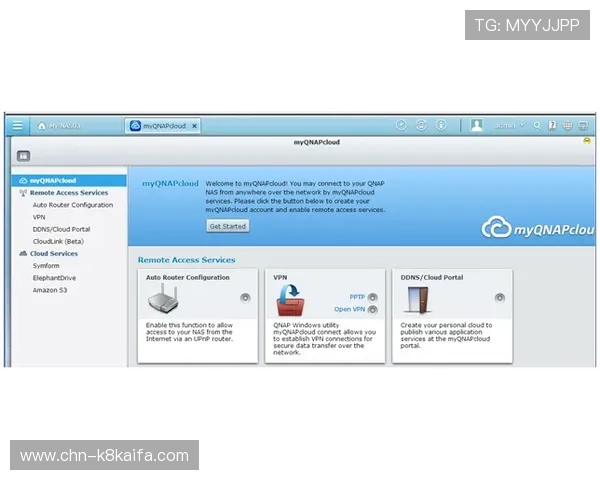
Task: Click the user avatar icon
Action: [x=477, y=125]
